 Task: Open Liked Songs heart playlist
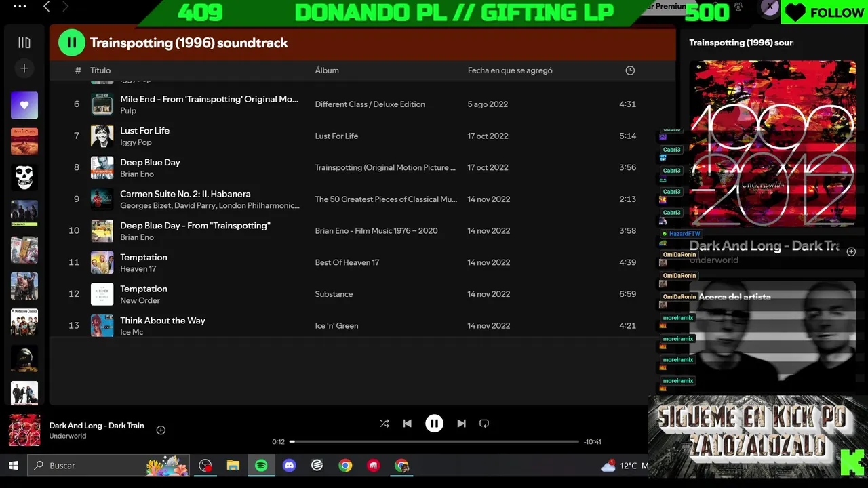(x=24, y=105)
